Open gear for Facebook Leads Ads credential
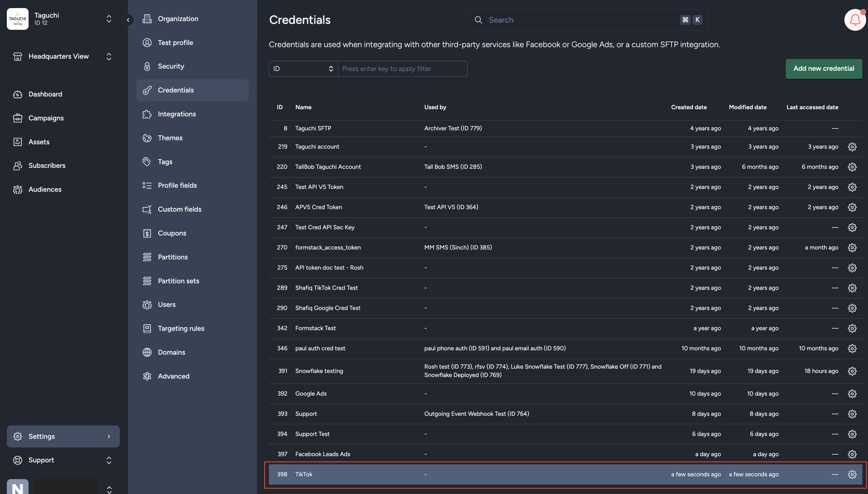868x494 pixels. click(x=852, y=454)
